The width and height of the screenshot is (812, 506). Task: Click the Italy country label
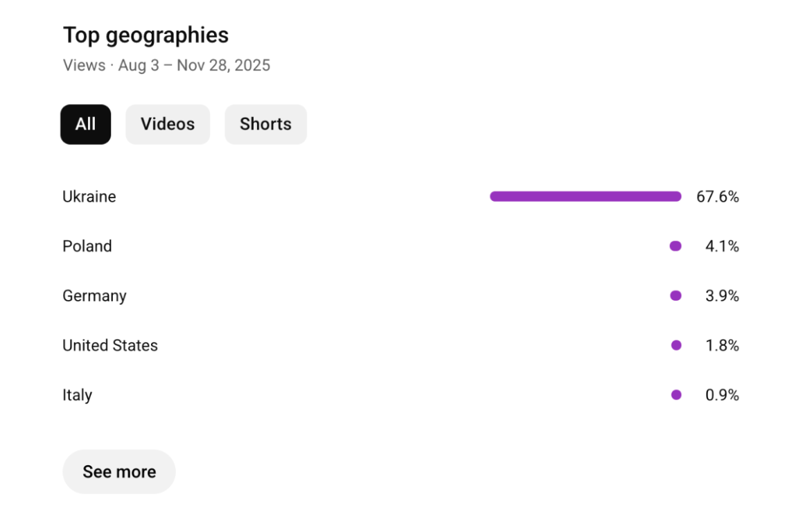pos(77,395)
